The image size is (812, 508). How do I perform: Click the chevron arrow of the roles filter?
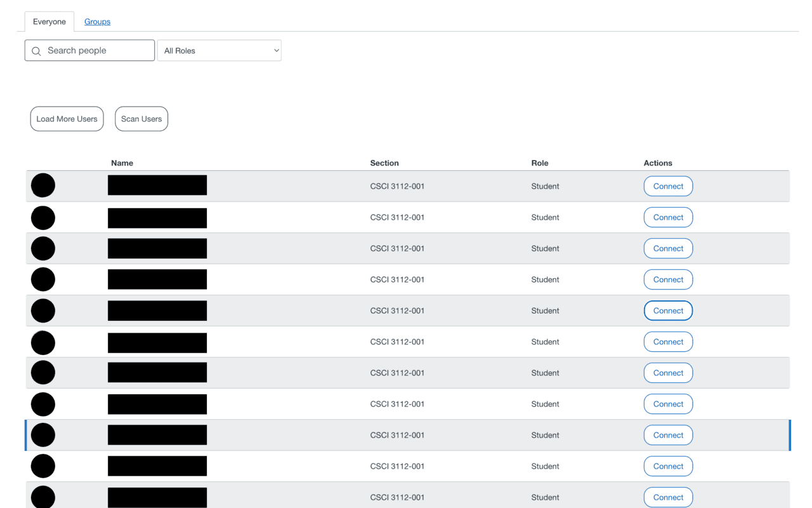pyautogui.click(x=276, y=51)
